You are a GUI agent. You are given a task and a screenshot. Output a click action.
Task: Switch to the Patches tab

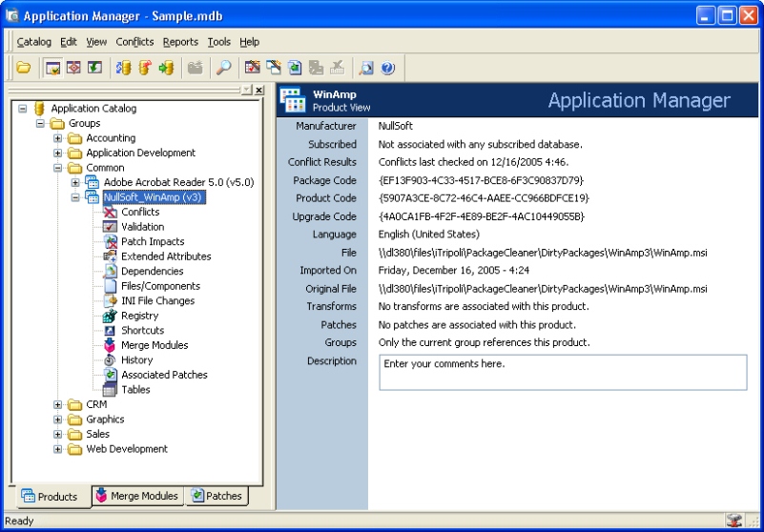tap(217, 496)
